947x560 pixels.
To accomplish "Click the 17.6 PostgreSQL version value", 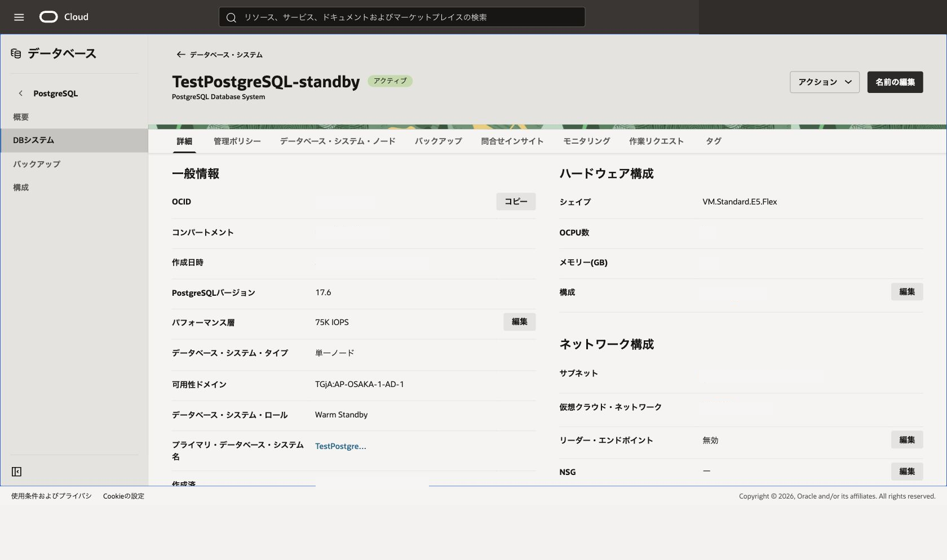I will (x=323, y=292).
